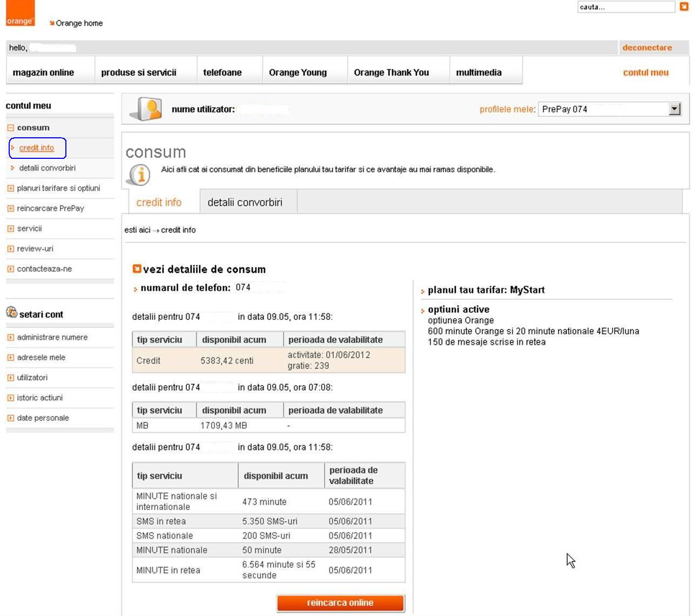Open adresele mele
Image resolution: width=694 pixels, height=616 pixels.
pyautogui.click(x=41, y=357)
